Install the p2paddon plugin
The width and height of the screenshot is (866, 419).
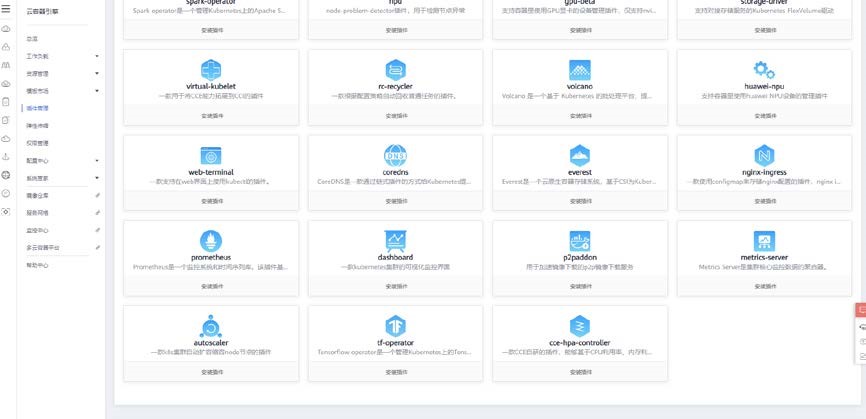580,287
